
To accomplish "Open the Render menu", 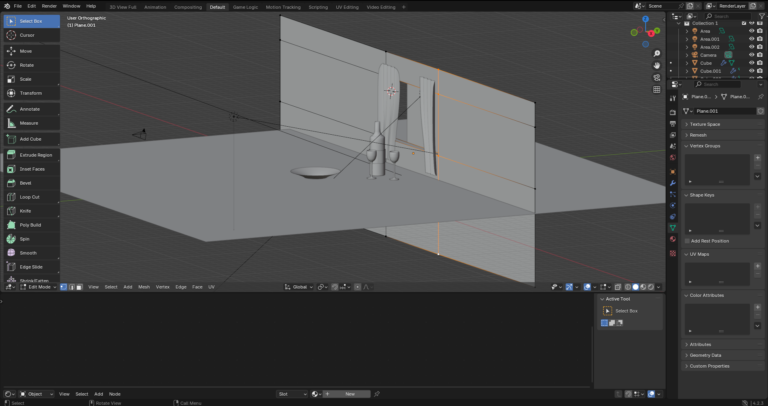I will [x=49, y=6].
